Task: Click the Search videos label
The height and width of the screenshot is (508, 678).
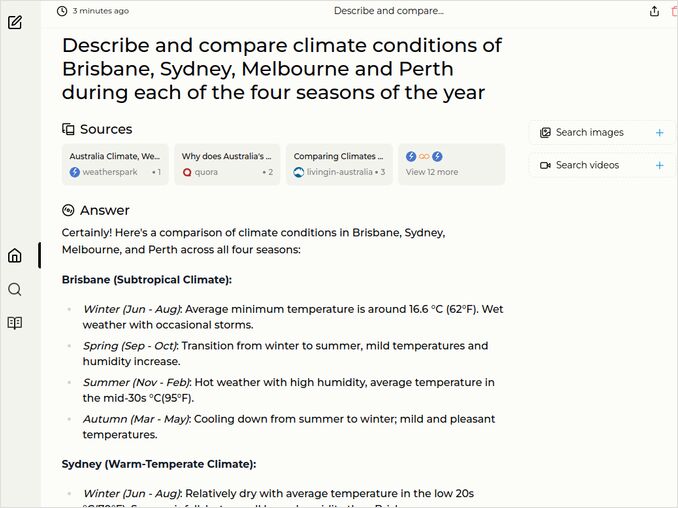Action: [x=587, y=165]
